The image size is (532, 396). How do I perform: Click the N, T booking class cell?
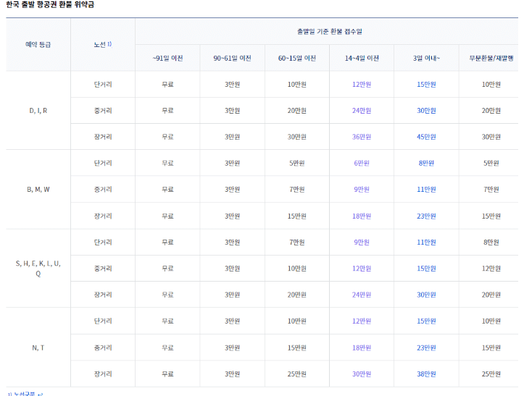[38, 347]
